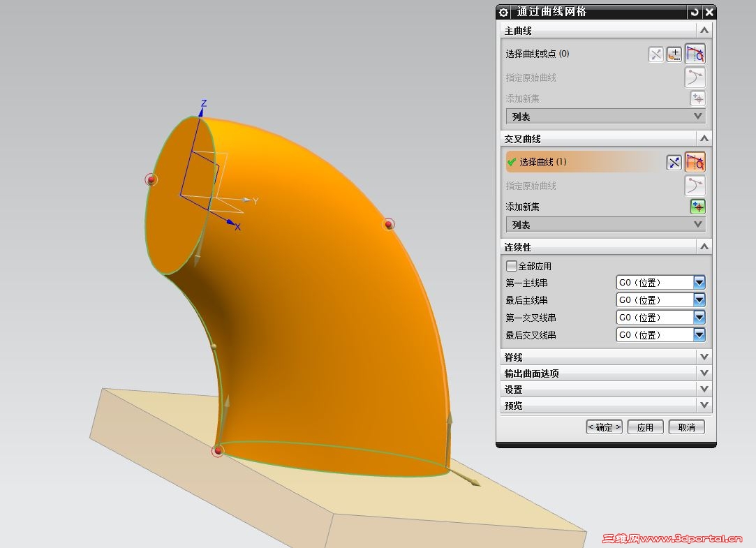Reset the dialog with the reset arrow icon
The image size is (756, 548).
[x=695, y=12]
